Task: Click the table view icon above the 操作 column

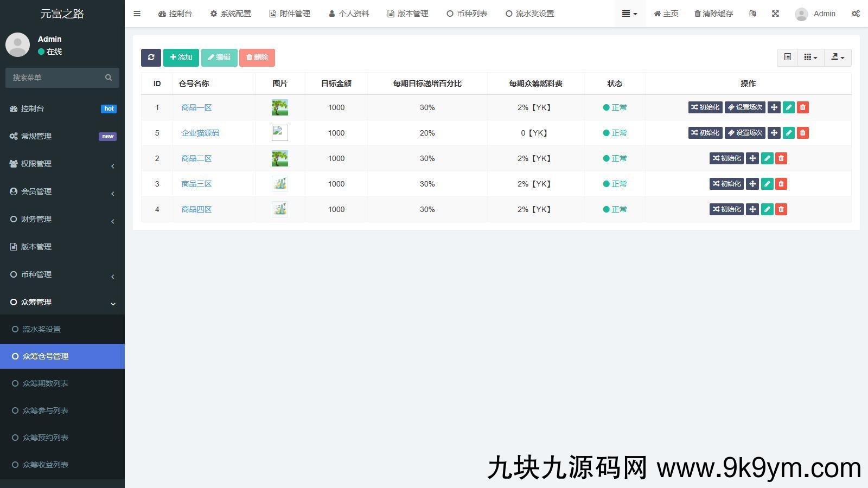Action: (x=788, y=57)
